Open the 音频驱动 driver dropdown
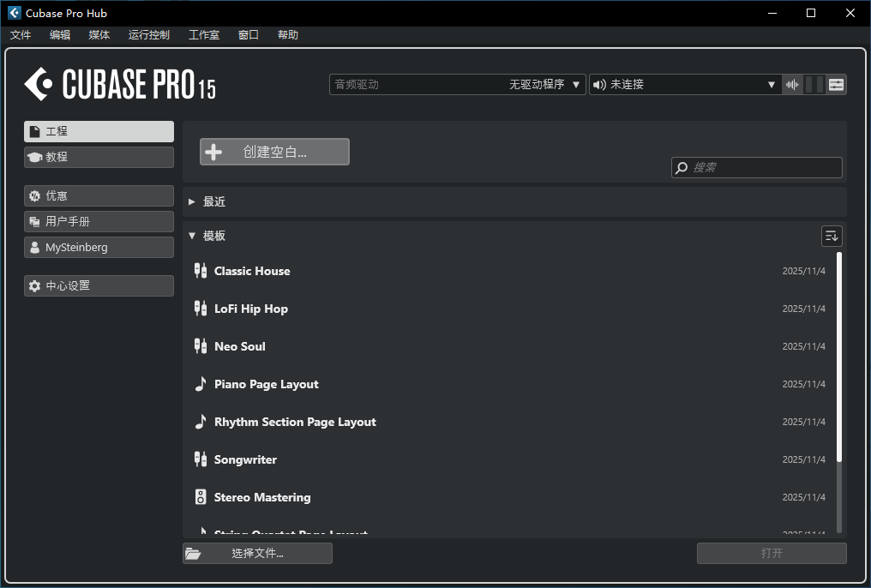 [x=457, y=84]
